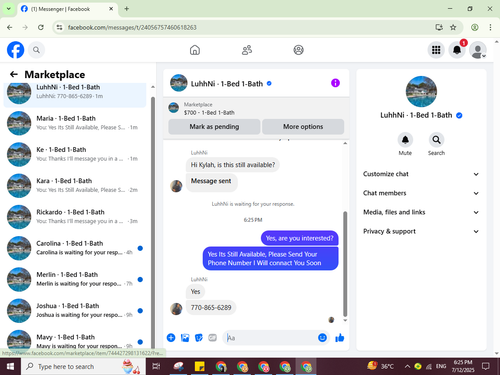
Task: Click the 'Yes, are you interested?' message bubble
Action: tap(299, 238)
